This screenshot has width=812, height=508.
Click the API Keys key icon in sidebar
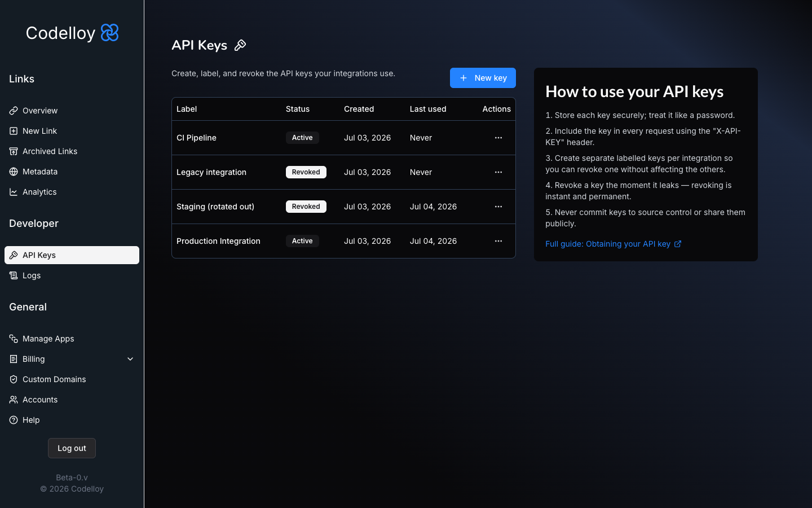pos(14,255)
